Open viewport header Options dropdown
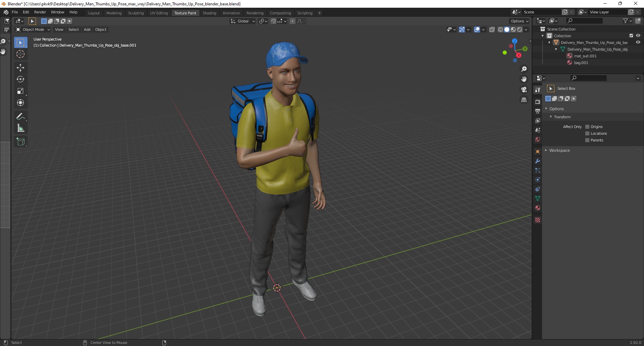This screenshot has height=346, width=644. [x=520, y=21]
